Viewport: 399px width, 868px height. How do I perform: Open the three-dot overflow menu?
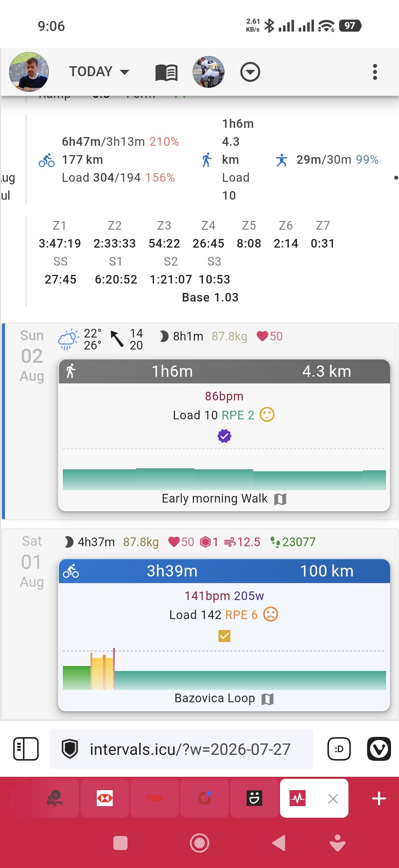[375, 72]
